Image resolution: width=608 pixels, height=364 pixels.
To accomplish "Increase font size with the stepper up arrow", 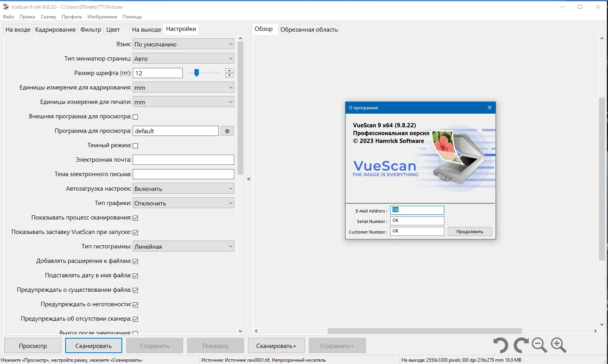I will [x=230, y=71].
